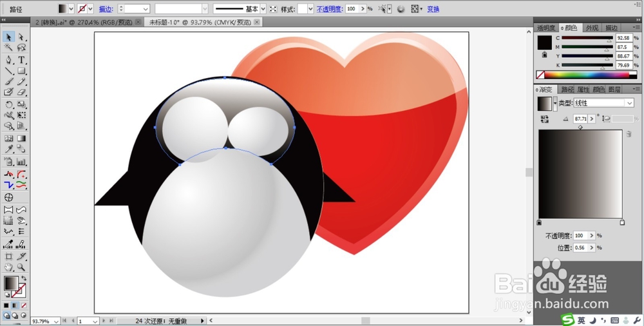Select the Column Graph tool

click(x=21, y=162)
